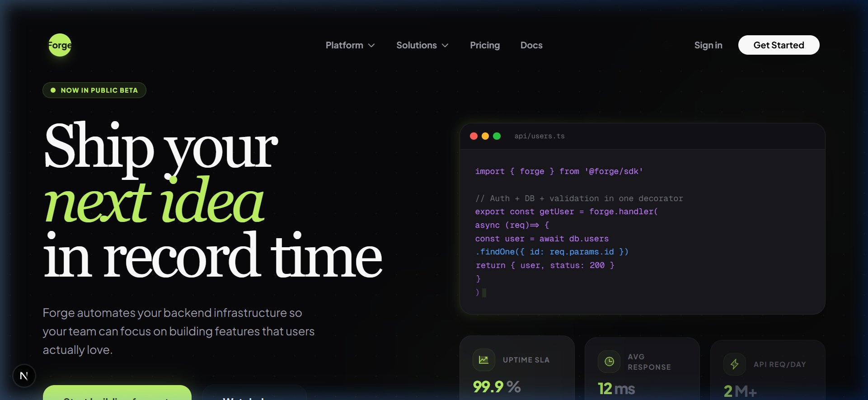The width and height of the screenshot is (868, 400).
Task: Click the async (req) code line
Action: click(x=512, y=225)
